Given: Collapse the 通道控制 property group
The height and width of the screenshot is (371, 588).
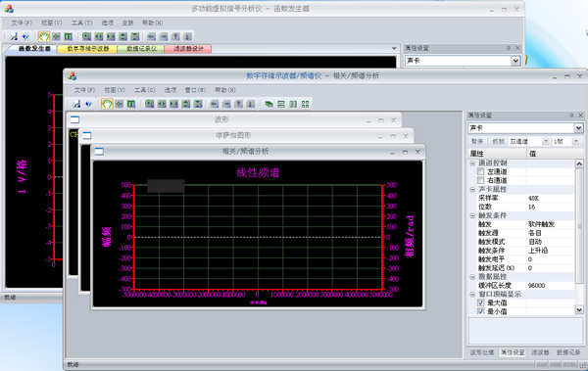Looking at the screenshot, I should [472, 163].
